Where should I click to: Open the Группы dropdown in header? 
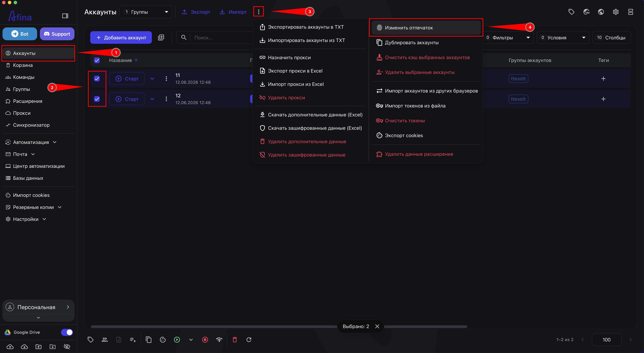(146, 12)
